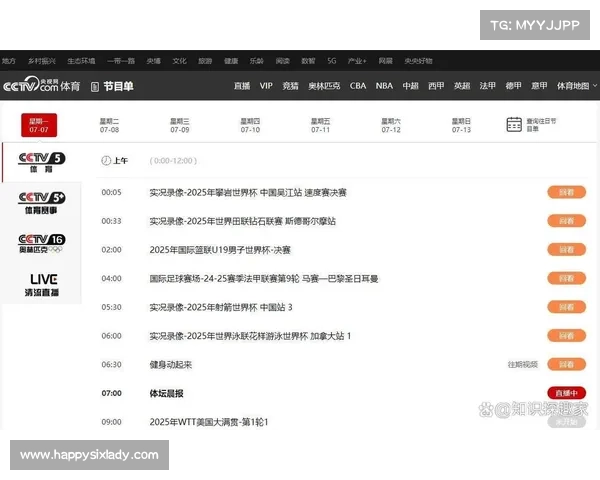Open the 生态环境 top bar link
Image resolution: width=600 pixels, height=480 pixels.
point(81,61)
